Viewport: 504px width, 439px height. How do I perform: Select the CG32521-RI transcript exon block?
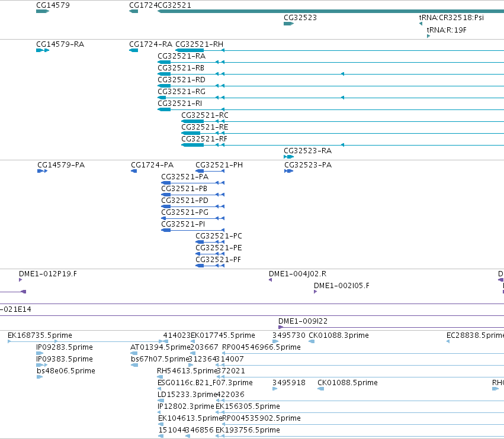tap(164, 109)
